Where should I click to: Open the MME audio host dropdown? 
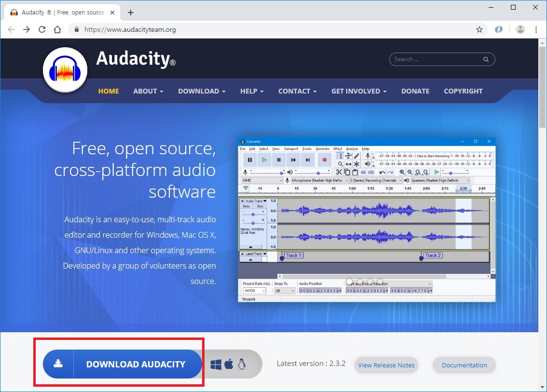coord(262,180)
